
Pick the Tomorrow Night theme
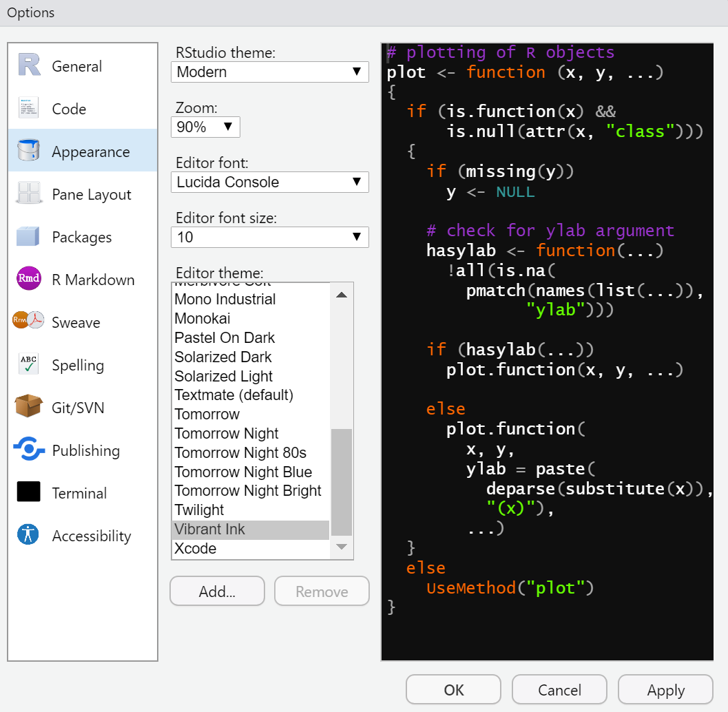(x=251, y=434)
